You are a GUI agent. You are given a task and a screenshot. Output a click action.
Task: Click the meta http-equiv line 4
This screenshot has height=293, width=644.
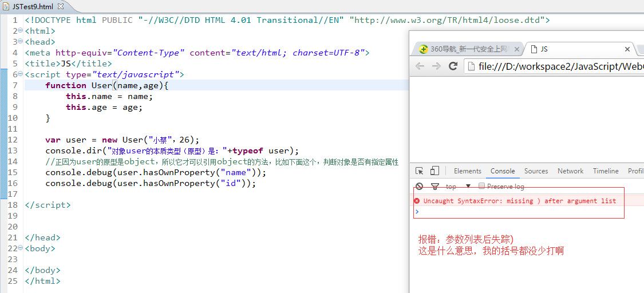(x=197, y=53)
